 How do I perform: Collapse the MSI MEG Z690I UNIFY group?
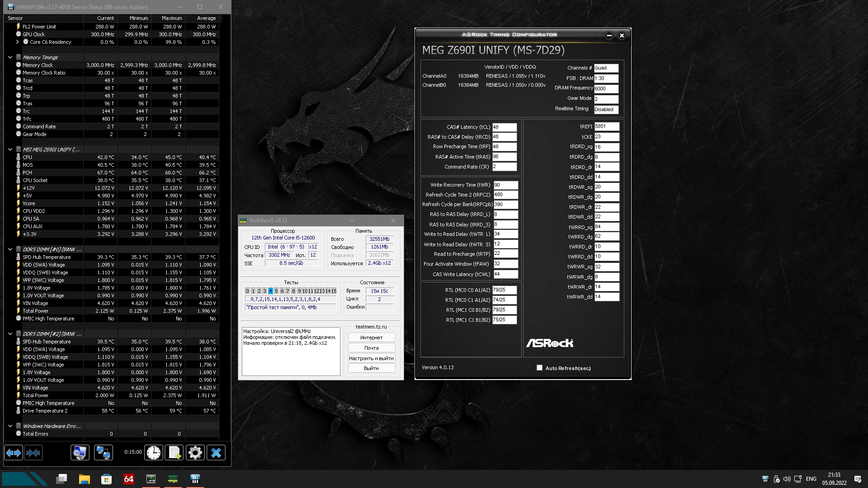[10, 150]
